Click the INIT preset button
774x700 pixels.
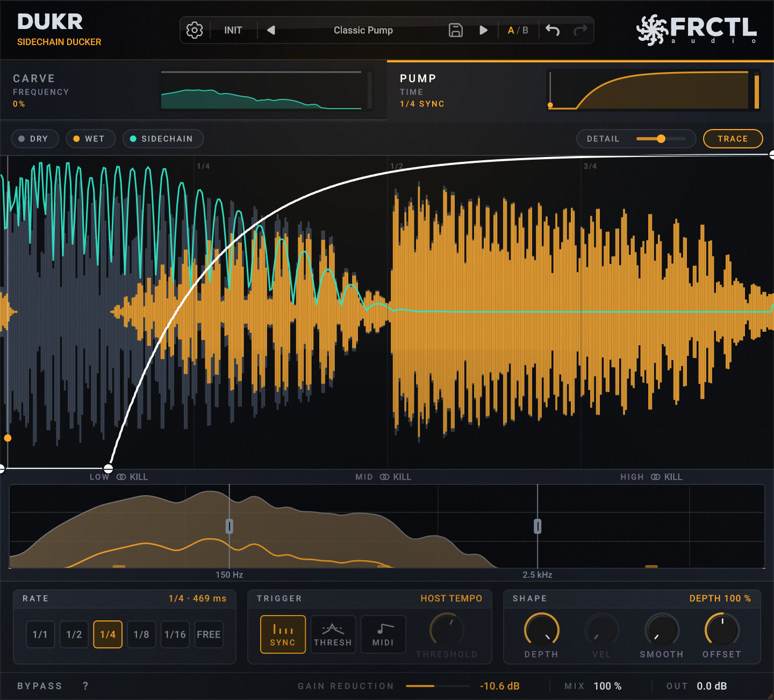(233, 30)
